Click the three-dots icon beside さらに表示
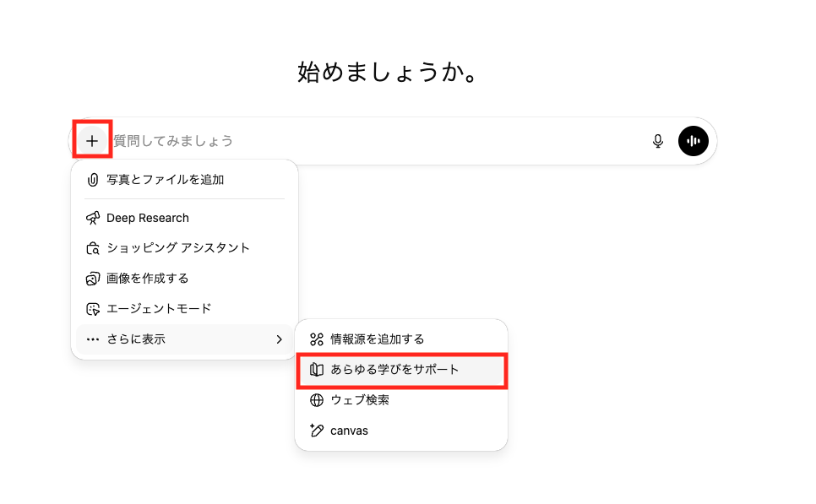The image size is (816, 504). (93, 339)
